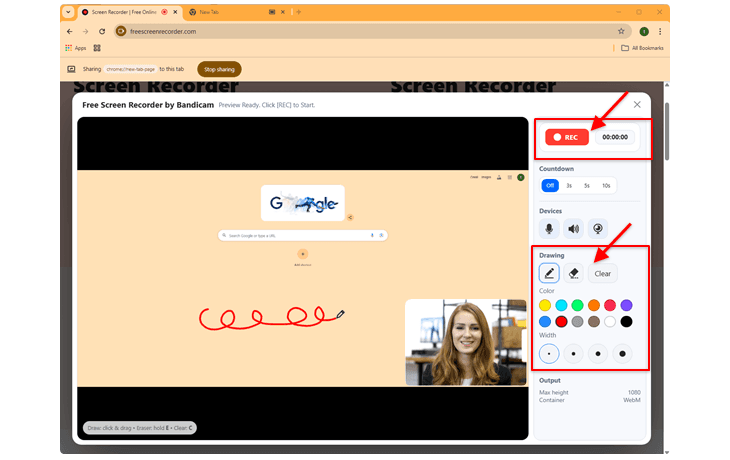730x460 pixels.
Task: Open Apps bookmark shortcut
Action: point(76,48)
